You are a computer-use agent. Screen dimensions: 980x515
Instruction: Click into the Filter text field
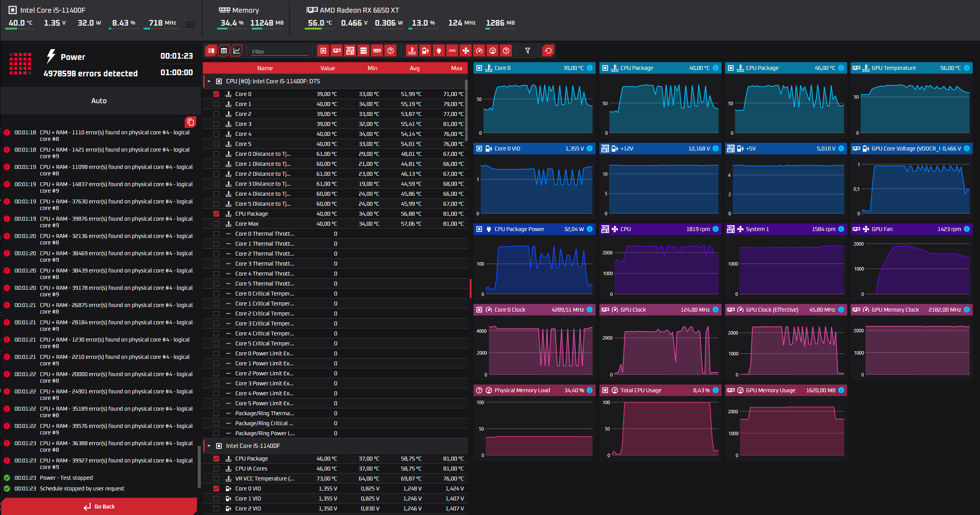[280, 51]
